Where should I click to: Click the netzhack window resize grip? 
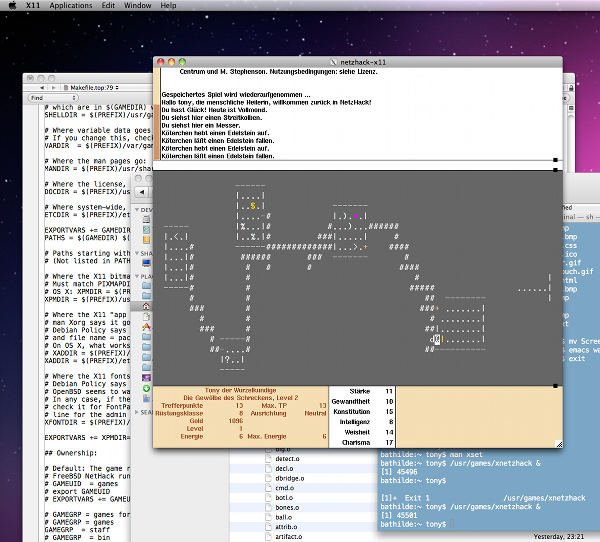pos(557,442)
